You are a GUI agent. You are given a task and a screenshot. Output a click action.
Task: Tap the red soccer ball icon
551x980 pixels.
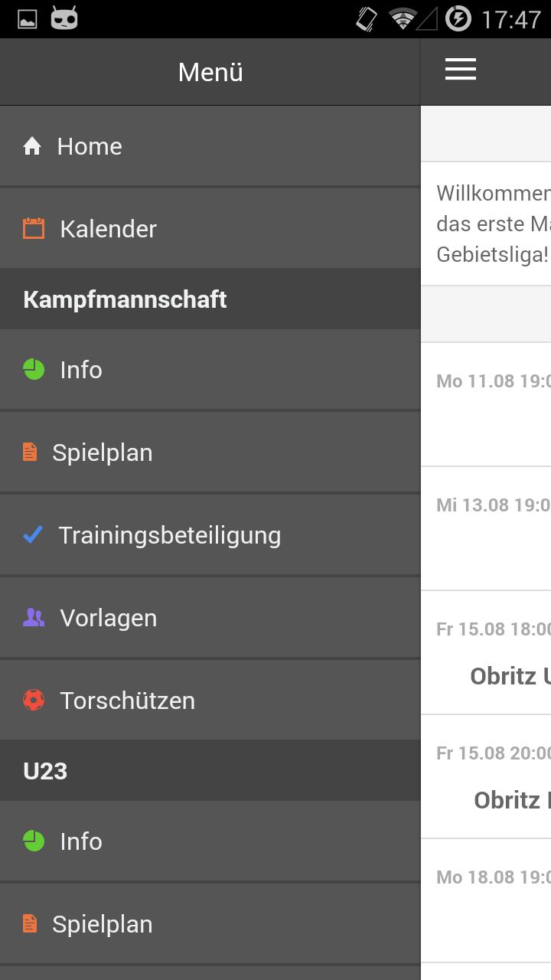tap(34, 701)
